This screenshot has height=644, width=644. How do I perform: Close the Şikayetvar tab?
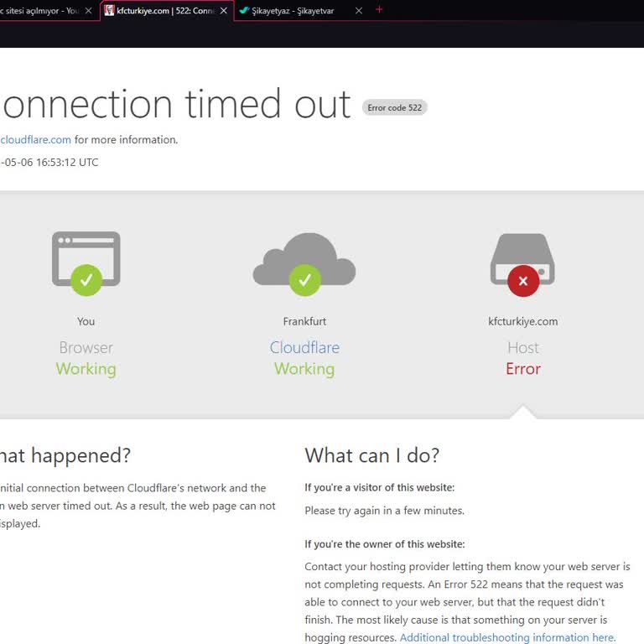click(x=359, y=11)
